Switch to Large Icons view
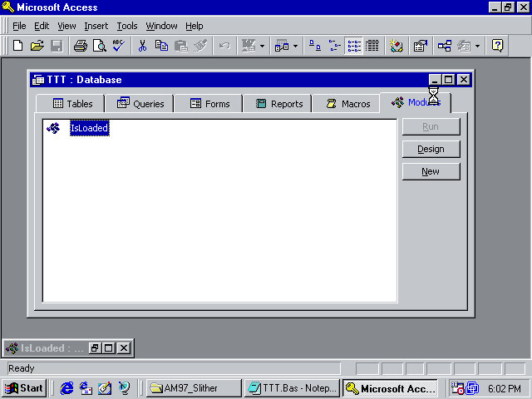This screenshot has height=399, width=532. (315, 46)
